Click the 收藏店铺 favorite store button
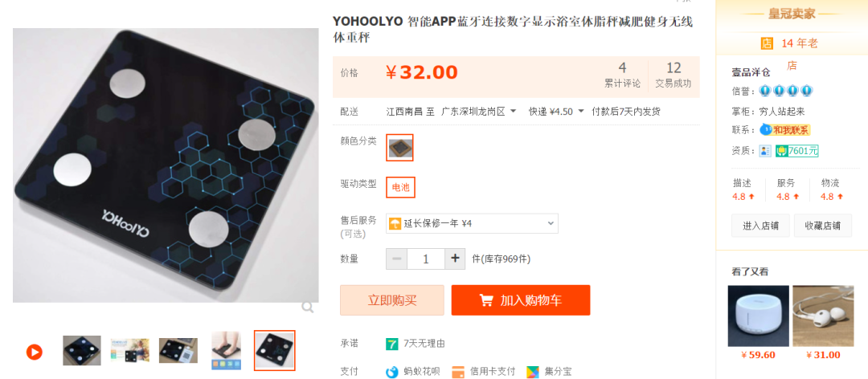Screen dimensions: 868x379 point(823,225)
